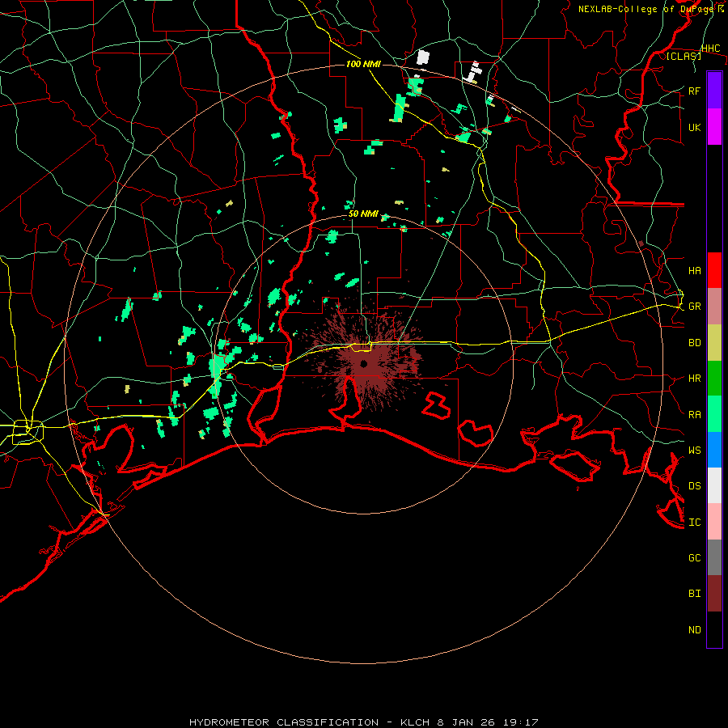The width and height of the screenshot is (728, 728).
Task: Click the HR dark green legend swatch
Action: 714,379
